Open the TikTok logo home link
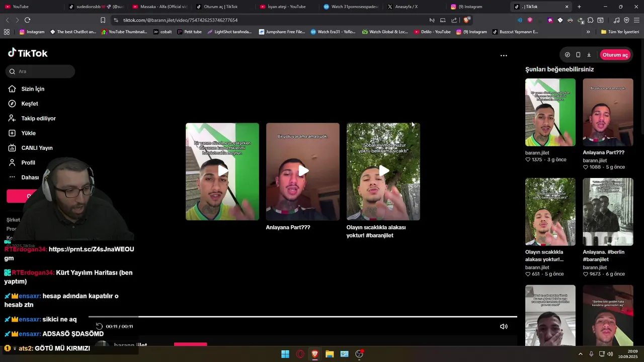The image size is (644, 362). [x=28, y=53]
